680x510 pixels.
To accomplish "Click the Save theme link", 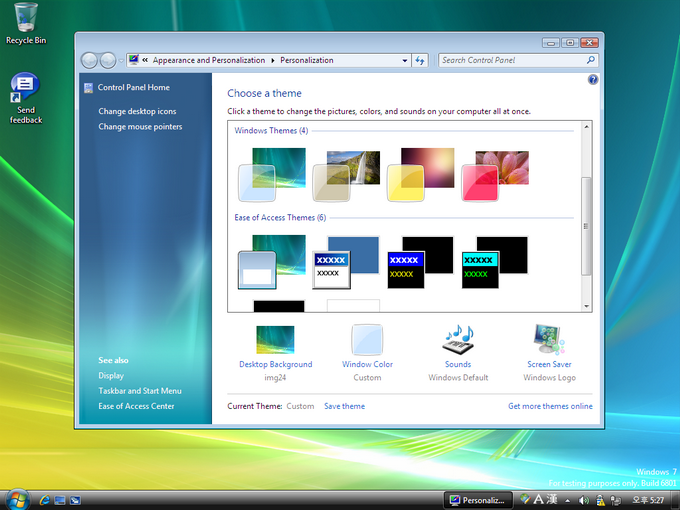I will tap(344, 406).
